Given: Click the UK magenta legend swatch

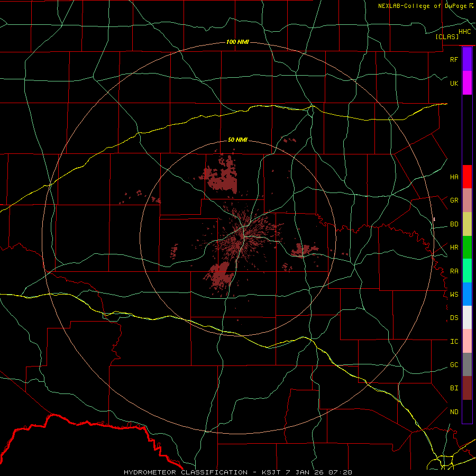Looking at the screenshot, I should click(467, 83).
